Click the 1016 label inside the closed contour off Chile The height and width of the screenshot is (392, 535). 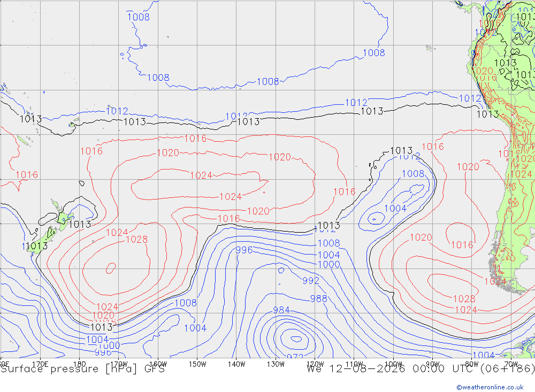462,244
